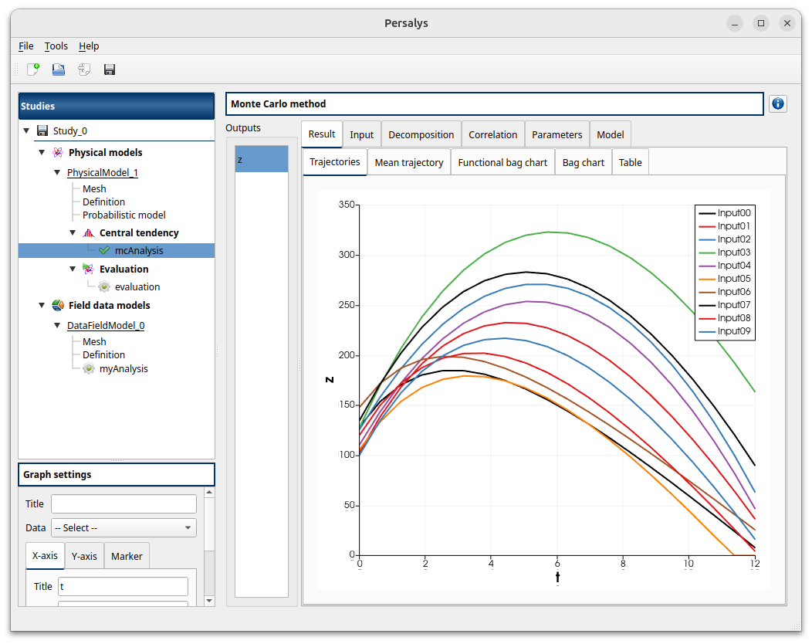Click the Physical models atom icon
This screenshot has width=812, height=644.
click(57, 153)
